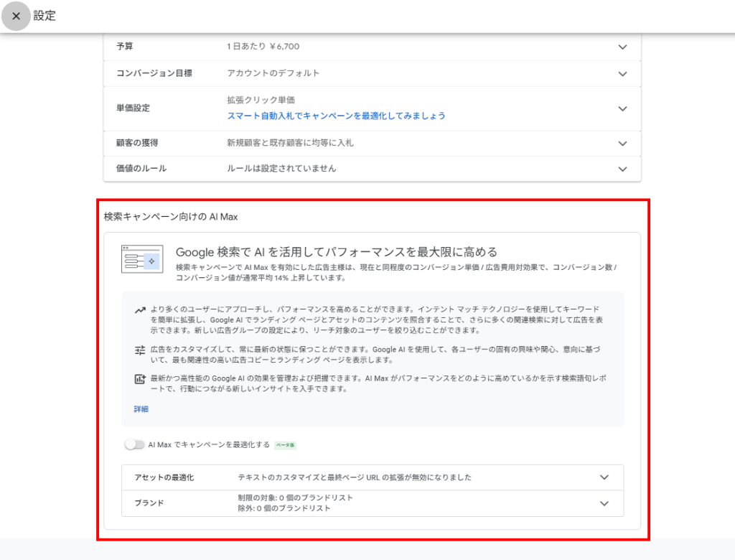This screenshot has width=735, height=560.
Task: Close the 設定 settings panel
Action: click(16, 16)
